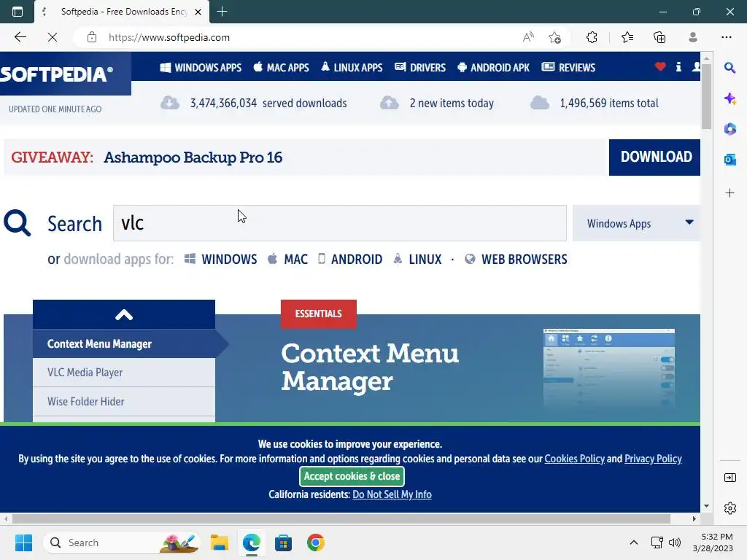Click the magnifier icon beside Search
747x560 pixels.
(x=18, y=223)
